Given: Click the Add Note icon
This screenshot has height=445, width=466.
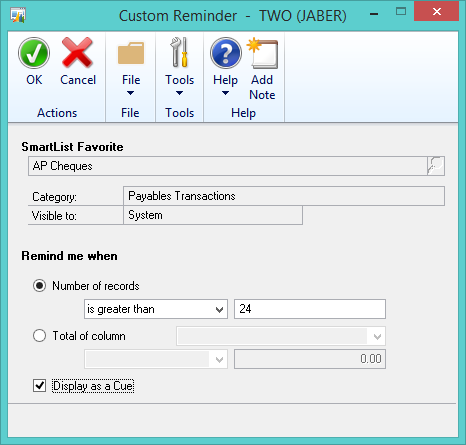Looking at the screenshot, I should (x=263, y=53).
